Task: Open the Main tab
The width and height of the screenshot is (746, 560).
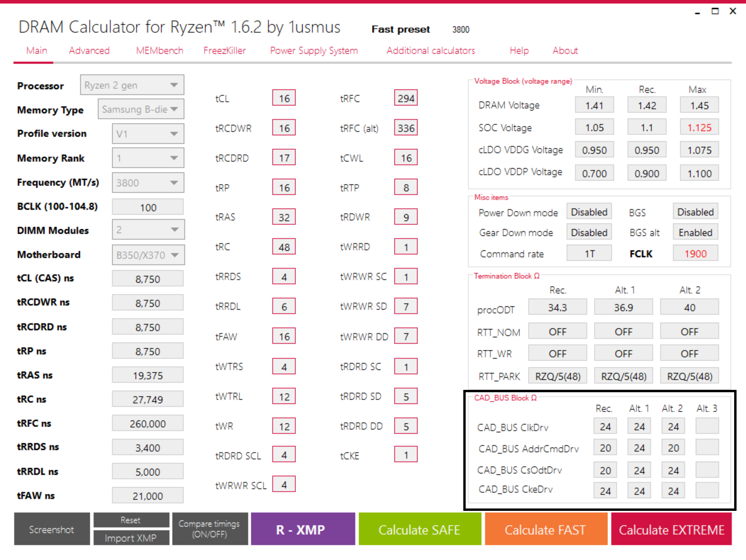Action: (36, 51)
